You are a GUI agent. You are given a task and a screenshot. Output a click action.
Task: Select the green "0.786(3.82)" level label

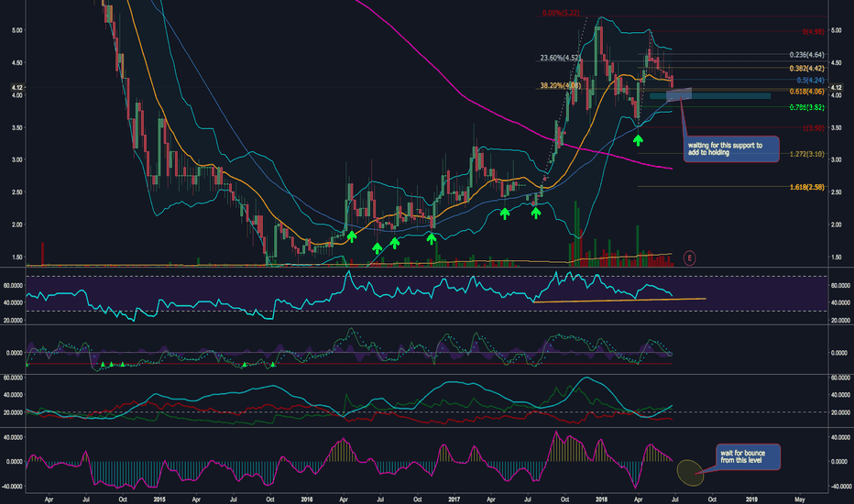pos(806,107)
